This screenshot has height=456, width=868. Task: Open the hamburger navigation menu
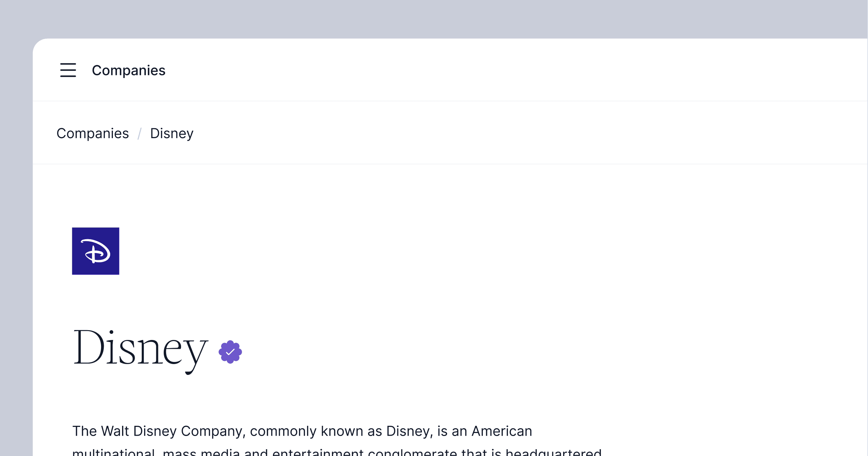click(x=68, y=70)
